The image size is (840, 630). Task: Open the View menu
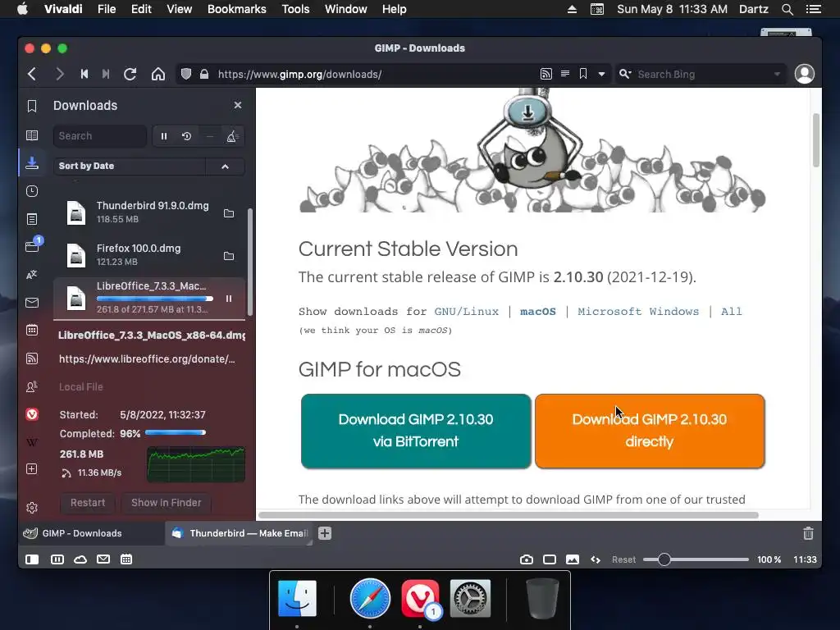[180, 9]
